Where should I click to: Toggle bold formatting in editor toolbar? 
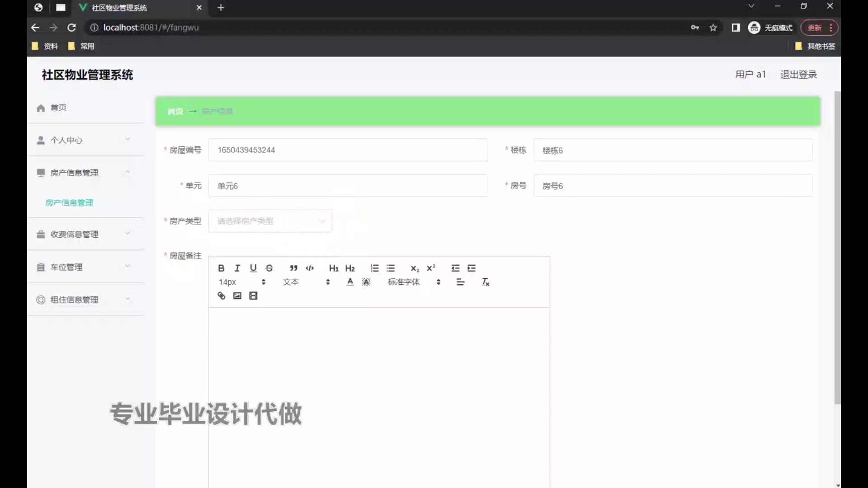tap(221, 268)
